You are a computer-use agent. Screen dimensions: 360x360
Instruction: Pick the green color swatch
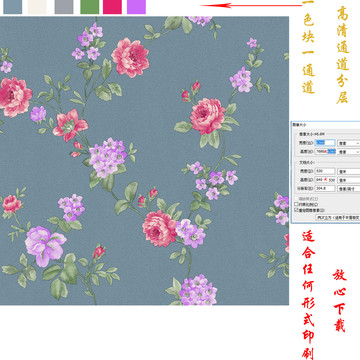click(x=90, y=7)
